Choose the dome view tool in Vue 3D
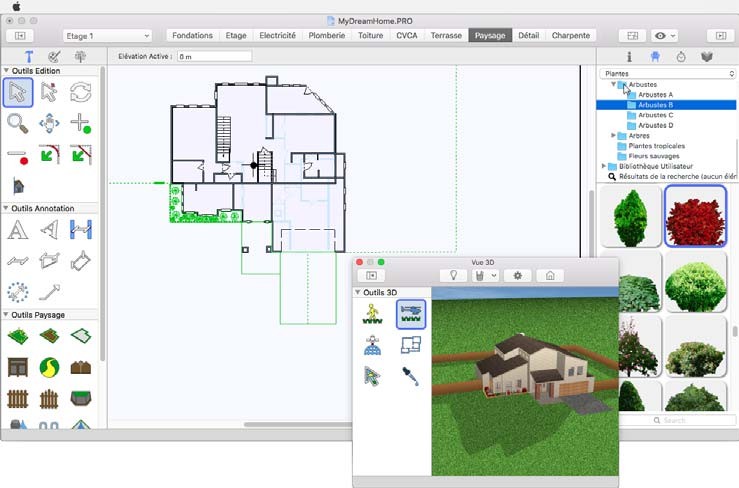Image resolution: width=739 pixels, height=488 pixels. click(372, 345)
